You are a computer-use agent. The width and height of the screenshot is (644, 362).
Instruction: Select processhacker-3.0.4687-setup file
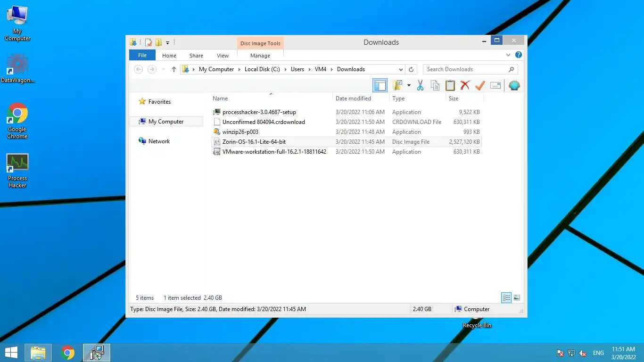click(x=346, y=112)
